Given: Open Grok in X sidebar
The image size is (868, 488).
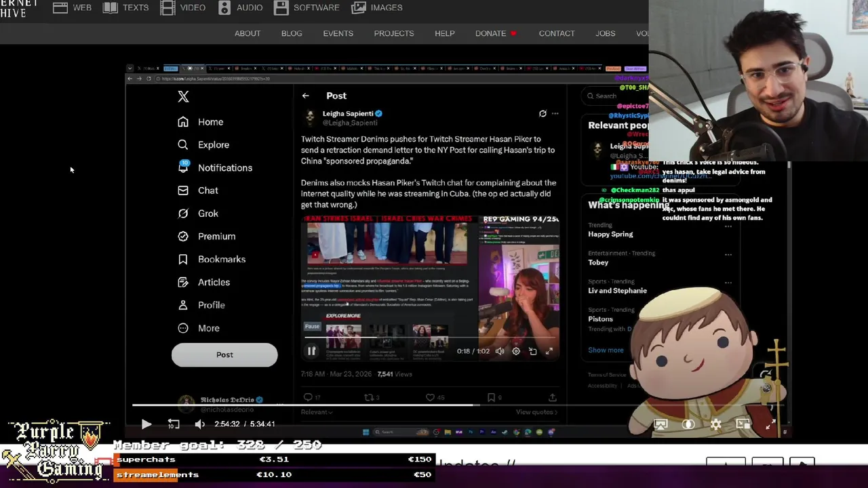Looking at the screenshot, I should [198, 213].
